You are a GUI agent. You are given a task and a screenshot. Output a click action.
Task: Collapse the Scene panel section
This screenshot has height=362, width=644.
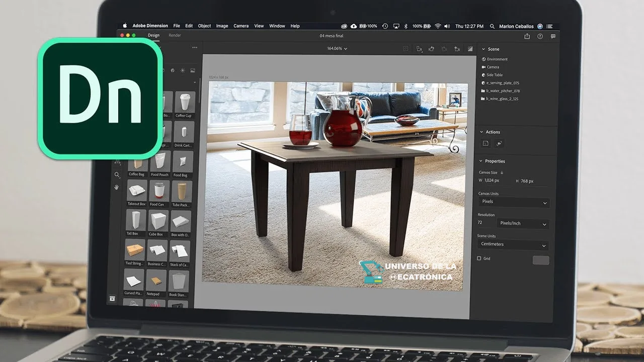click(484, 49)
